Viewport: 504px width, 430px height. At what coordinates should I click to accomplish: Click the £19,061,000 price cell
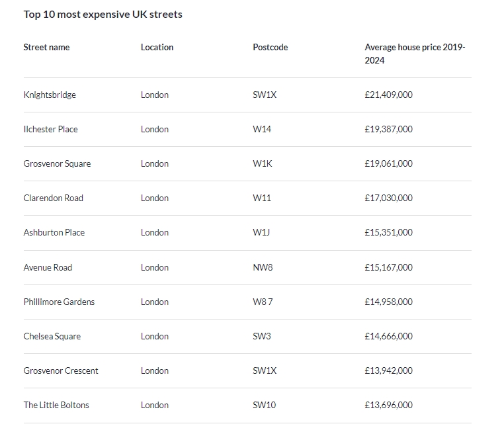388,163
